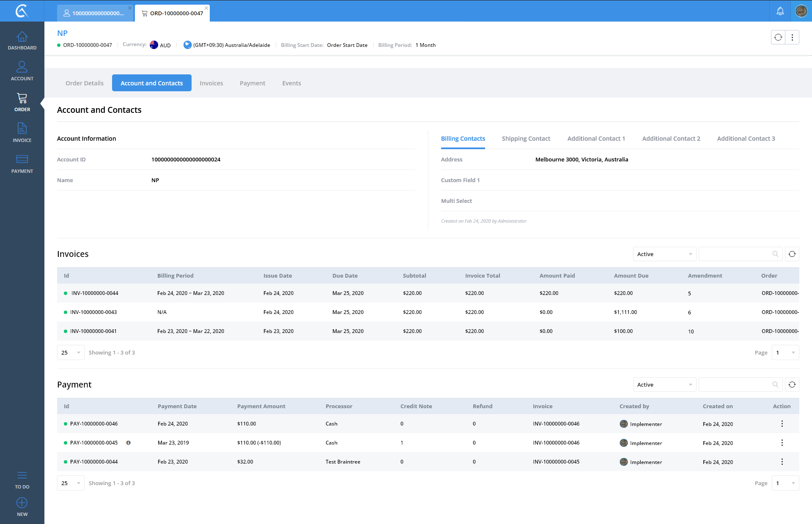
Task: Expand the Payment Active filter dropdown
Action: [x=664, y=385]
